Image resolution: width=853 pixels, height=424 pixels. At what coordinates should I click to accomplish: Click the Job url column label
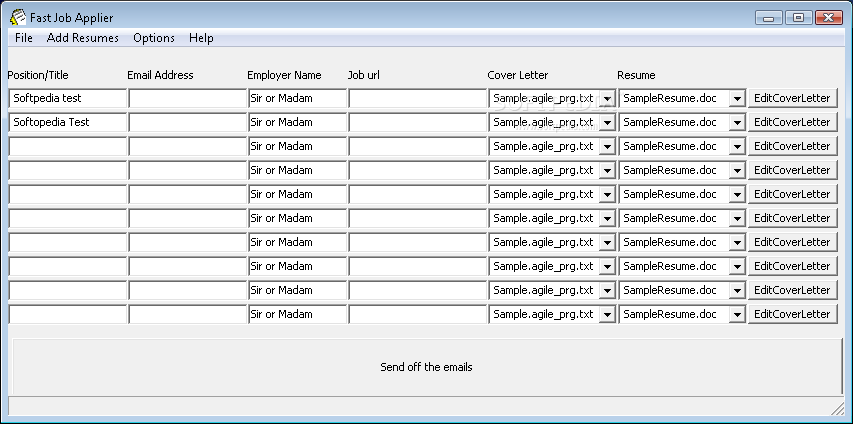point(363,75)
